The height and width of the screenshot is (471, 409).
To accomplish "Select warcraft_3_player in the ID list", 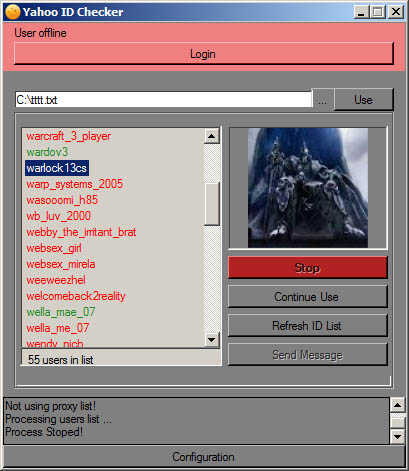I will coord(68,136).
